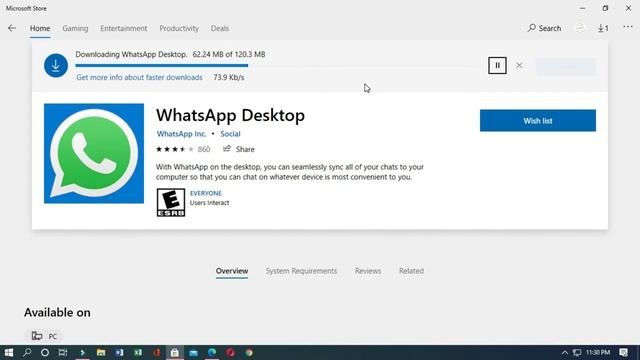
Task: Open Excel from the taskbar
Action: pos(138,353)
